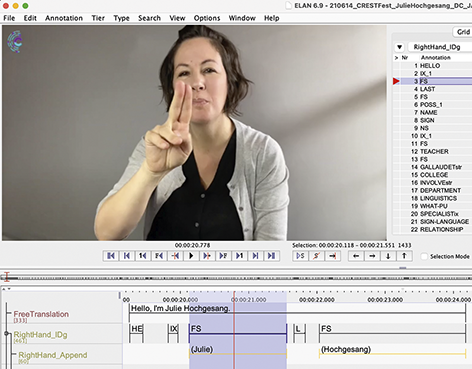Go to the previous frame
This screenshot has height=369, width=472.
tap(159, 256)
